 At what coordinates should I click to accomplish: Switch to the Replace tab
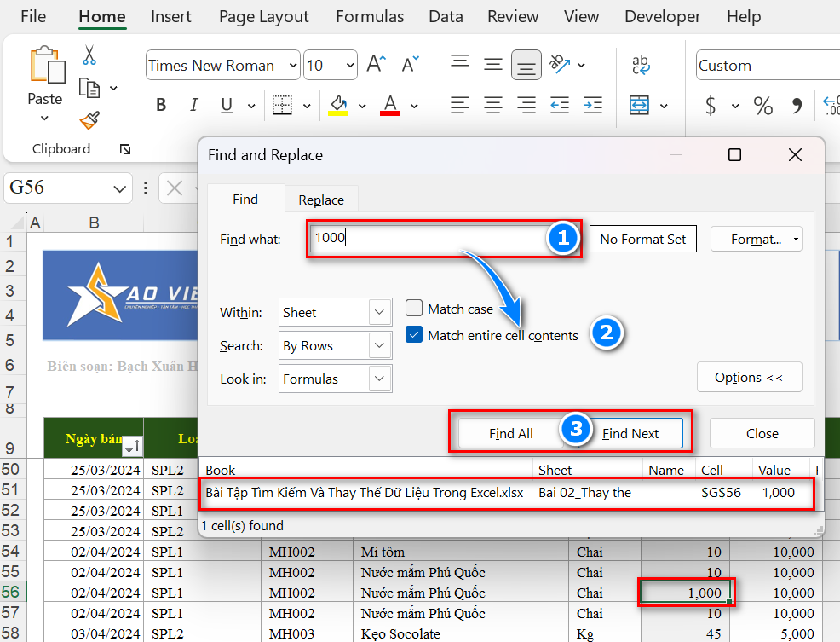pos(321,200)
